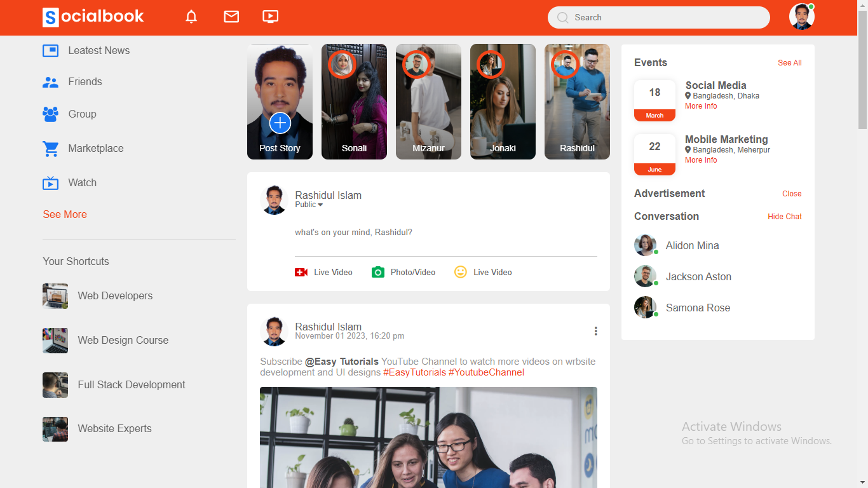Viewport: 868px width, 488px height.
Task: Open the messages envelope icon
Action: (x=231, y=17)
